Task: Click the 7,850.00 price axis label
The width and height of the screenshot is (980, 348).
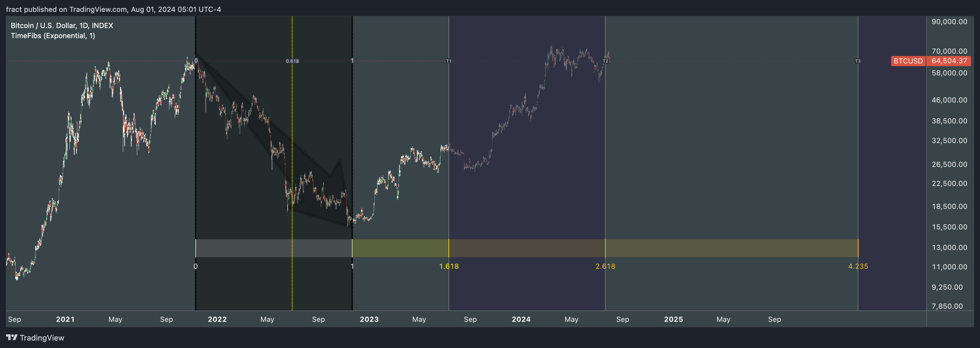Action: tap(947, 306)
